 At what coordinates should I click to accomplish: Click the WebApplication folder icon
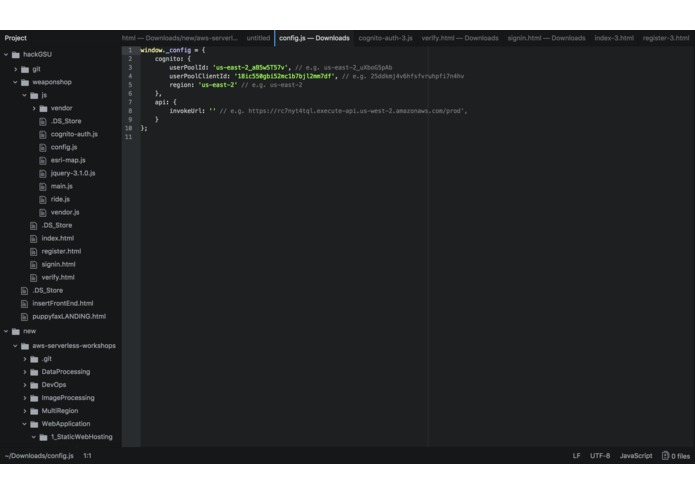[x=34, y=424]
